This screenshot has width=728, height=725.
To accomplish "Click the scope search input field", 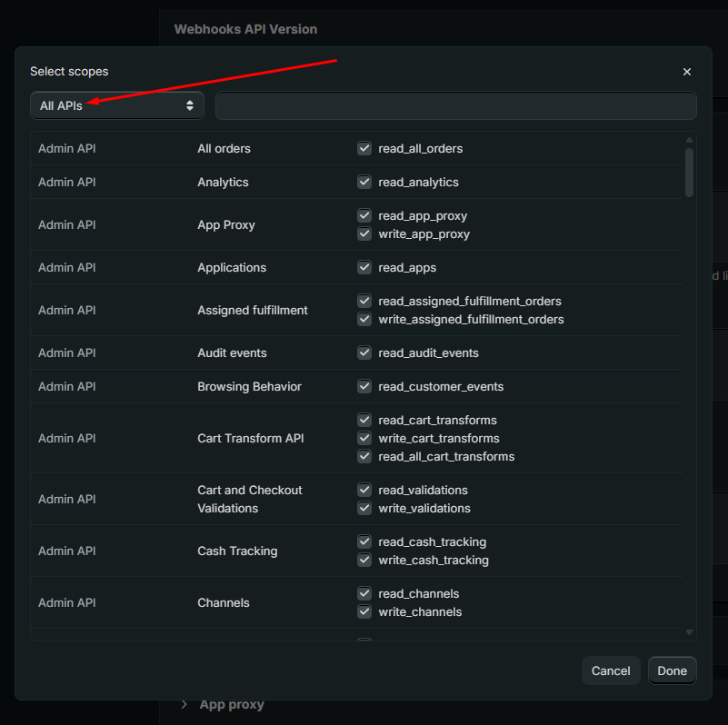I will click(455, 105).
